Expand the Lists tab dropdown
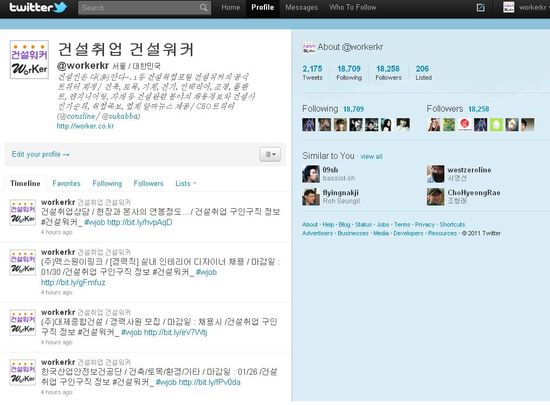The image size is (550, 405). click(186, 183)
